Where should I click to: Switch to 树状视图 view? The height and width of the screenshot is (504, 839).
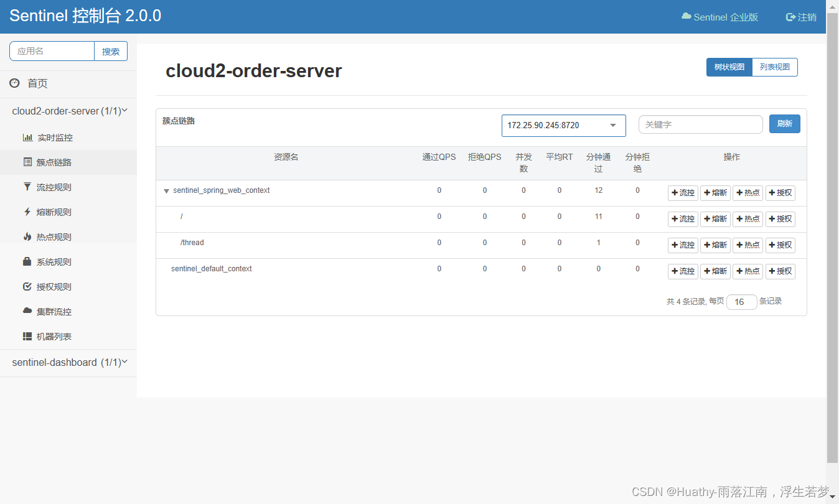(729, 67)
